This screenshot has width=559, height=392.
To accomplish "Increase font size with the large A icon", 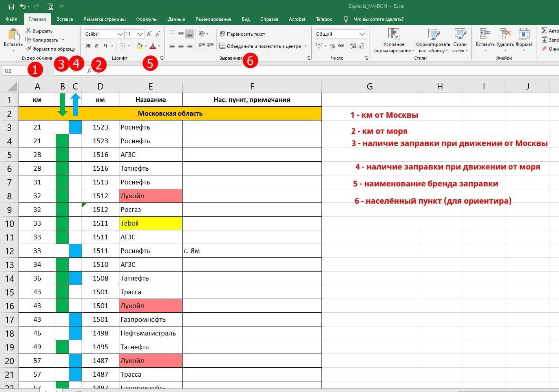I will coord(149,34).
